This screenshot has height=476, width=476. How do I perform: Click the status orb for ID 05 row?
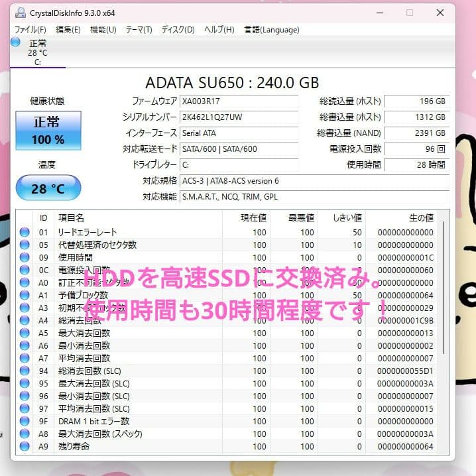coord(25,245)
